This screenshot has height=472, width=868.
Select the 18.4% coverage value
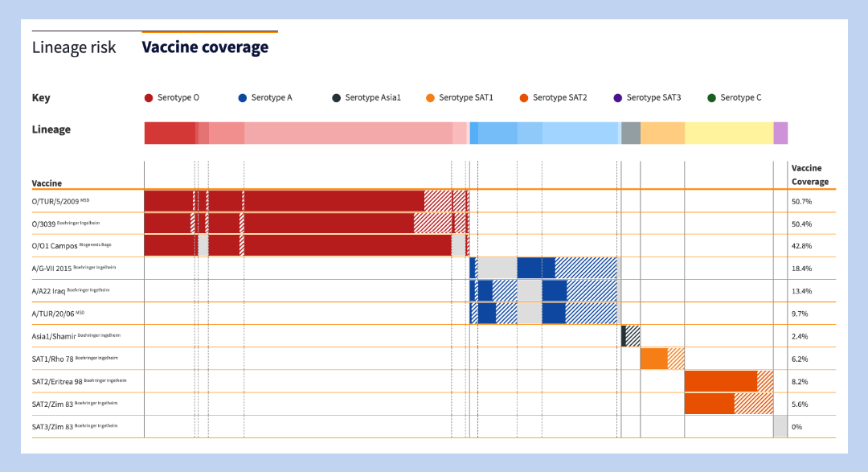point(801,269)
